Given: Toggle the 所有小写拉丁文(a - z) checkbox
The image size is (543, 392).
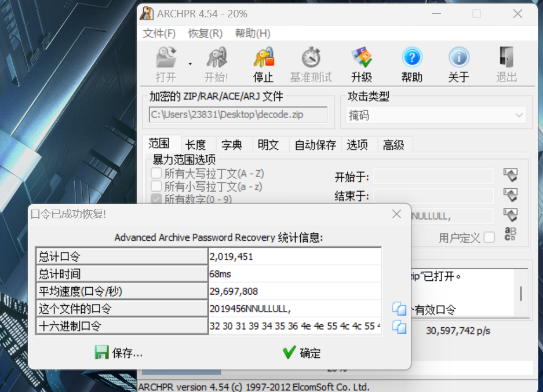Looking at the screenshot, I should (156, 186).
